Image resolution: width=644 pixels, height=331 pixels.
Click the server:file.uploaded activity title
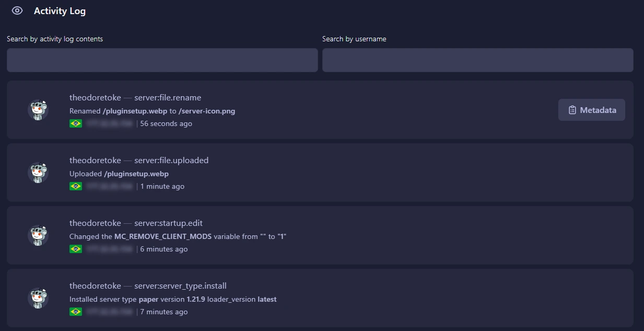point(170,160)
